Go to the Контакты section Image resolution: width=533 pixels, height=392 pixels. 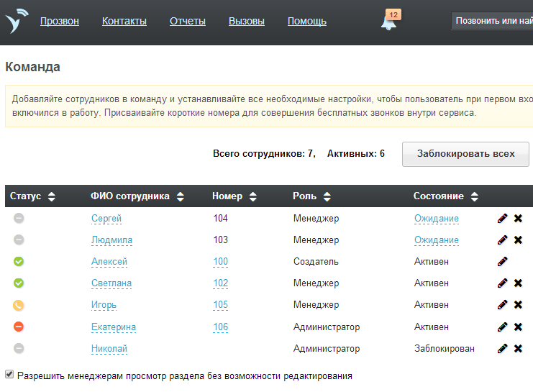click(124, 22)
